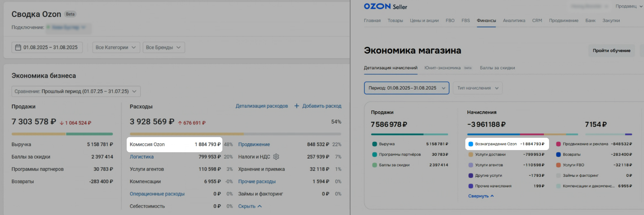Open the Все Бренды dropdown
This screenshot has width=644, height=215.
164,47
